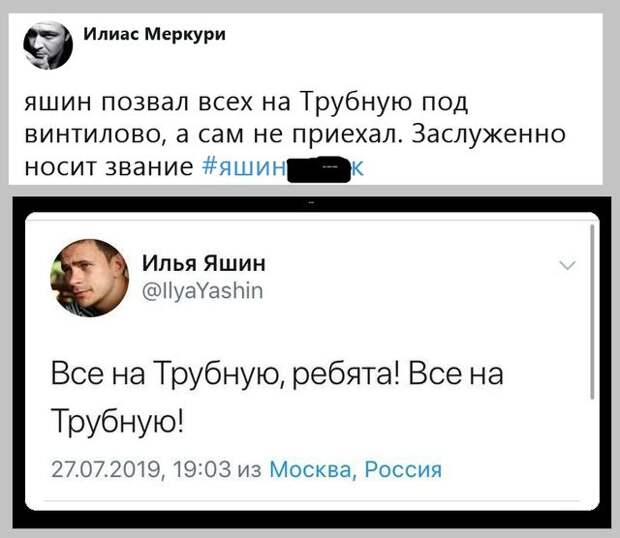620x538 pixels.
Task: Expand the tweet options chevron
Action: coord(568,265)
